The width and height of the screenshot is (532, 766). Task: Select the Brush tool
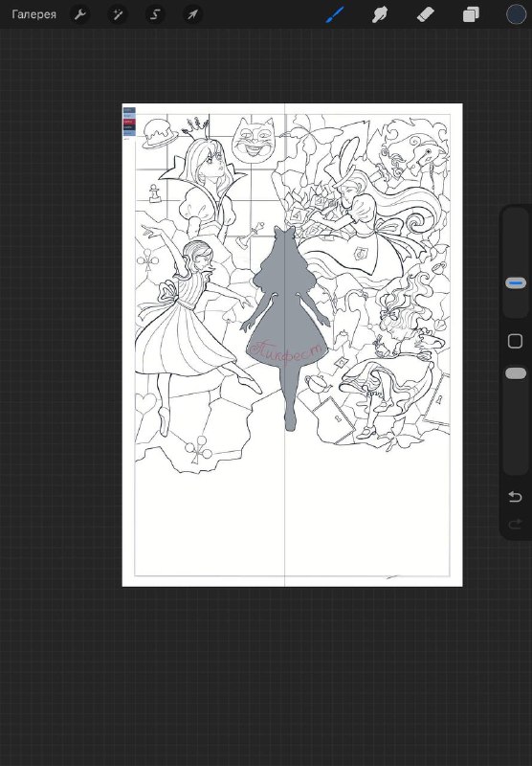pos(335,14)
